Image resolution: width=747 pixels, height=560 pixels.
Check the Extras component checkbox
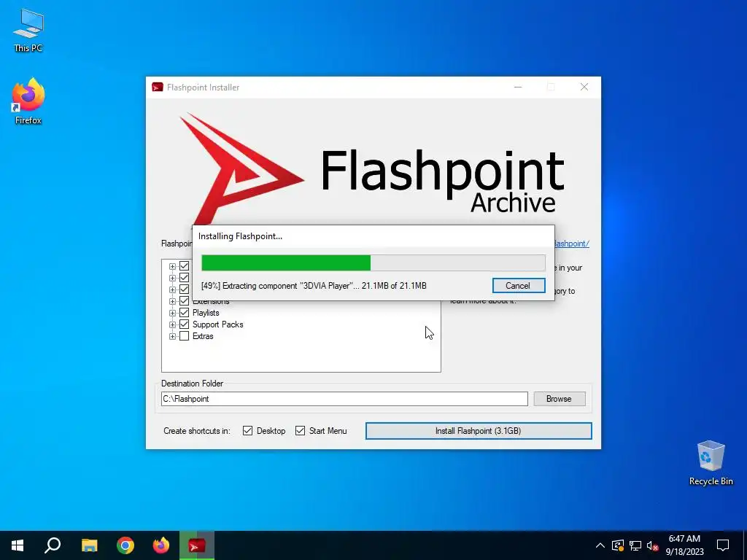click(x=184, y=336)
